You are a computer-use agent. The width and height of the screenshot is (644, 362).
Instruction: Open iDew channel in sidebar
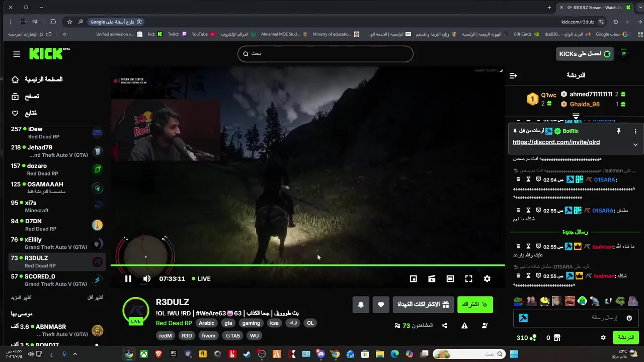click(56, 133)
